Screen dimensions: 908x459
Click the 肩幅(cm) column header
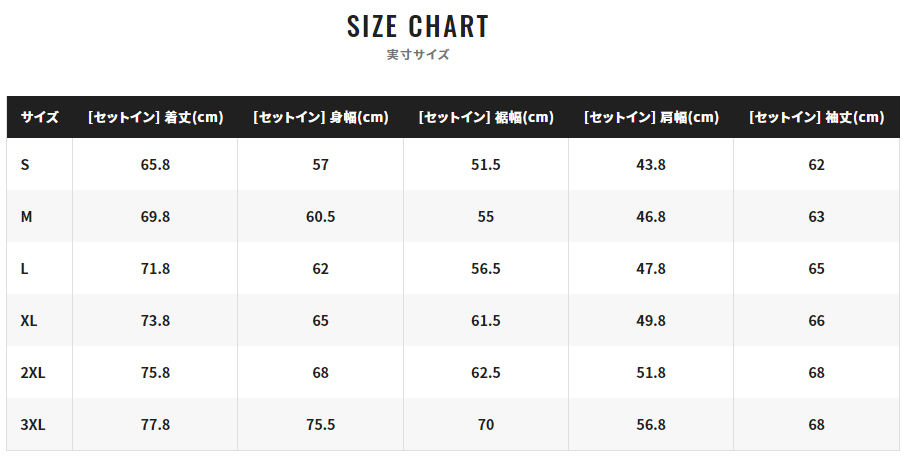point(651,117)
